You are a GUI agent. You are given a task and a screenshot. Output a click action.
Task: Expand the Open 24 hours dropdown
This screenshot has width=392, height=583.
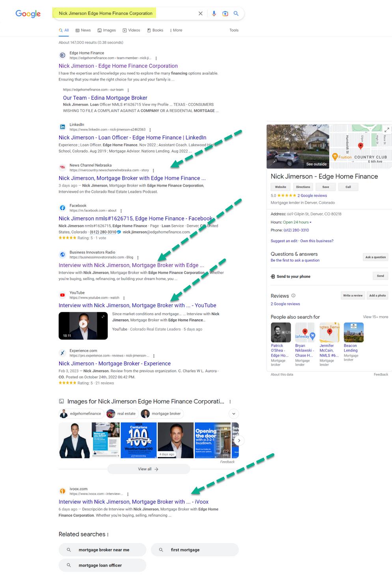[297, 222]
